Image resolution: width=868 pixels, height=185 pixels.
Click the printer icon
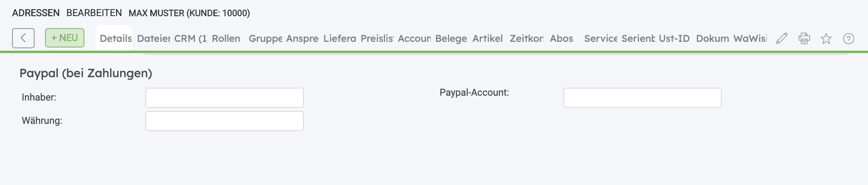tap(804, 39)
